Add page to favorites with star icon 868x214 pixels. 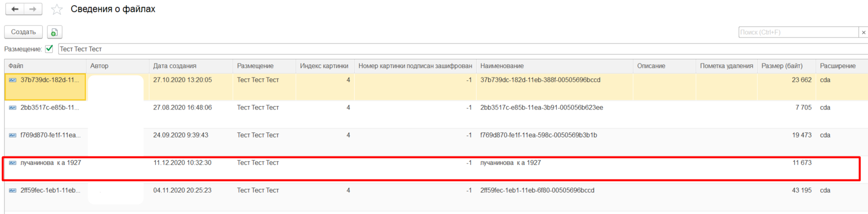[x=57, y=9]
